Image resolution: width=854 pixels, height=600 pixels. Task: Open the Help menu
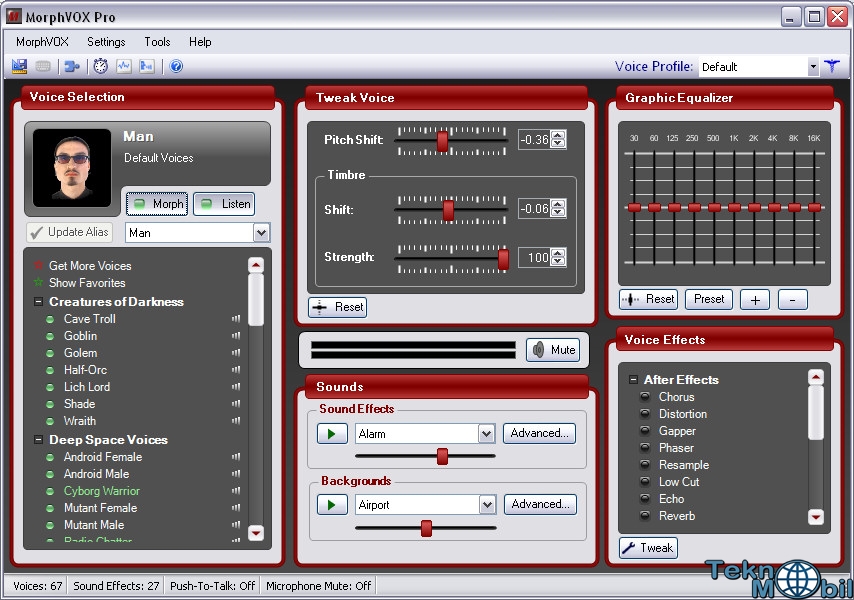coord(200,42)
